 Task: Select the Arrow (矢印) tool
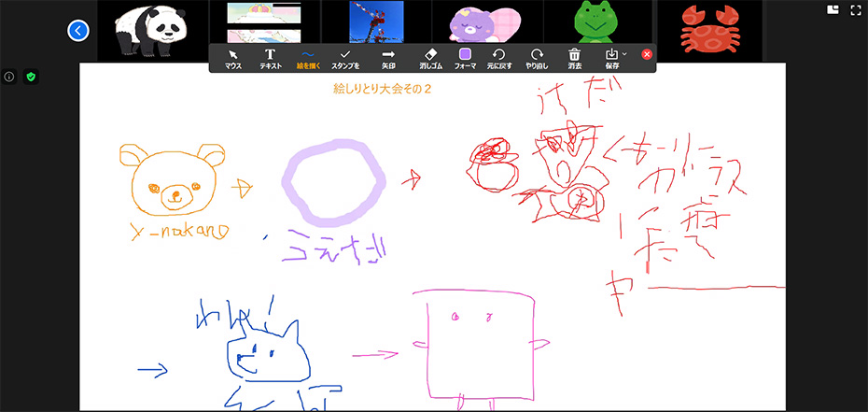coord(388,59)
